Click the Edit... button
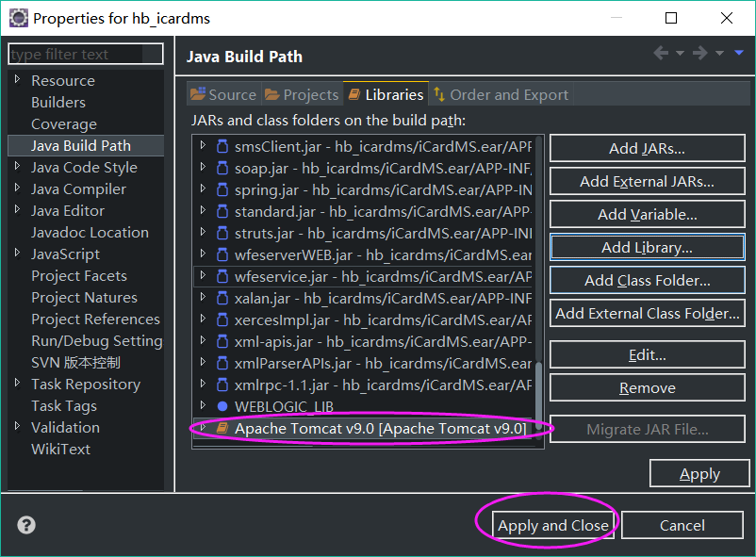 647,355
